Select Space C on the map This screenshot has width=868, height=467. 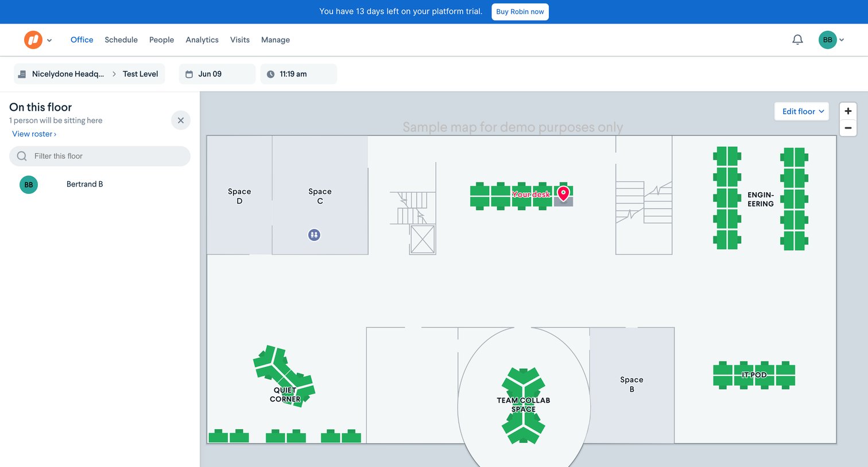(320, 196)
